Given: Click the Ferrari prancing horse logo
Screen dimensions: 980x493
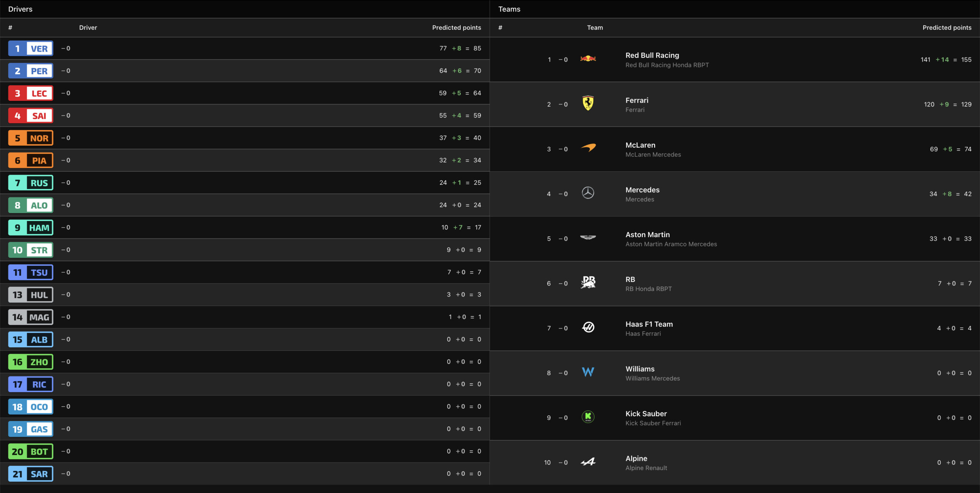Looking at the screenshot, I should coord(588,103).
